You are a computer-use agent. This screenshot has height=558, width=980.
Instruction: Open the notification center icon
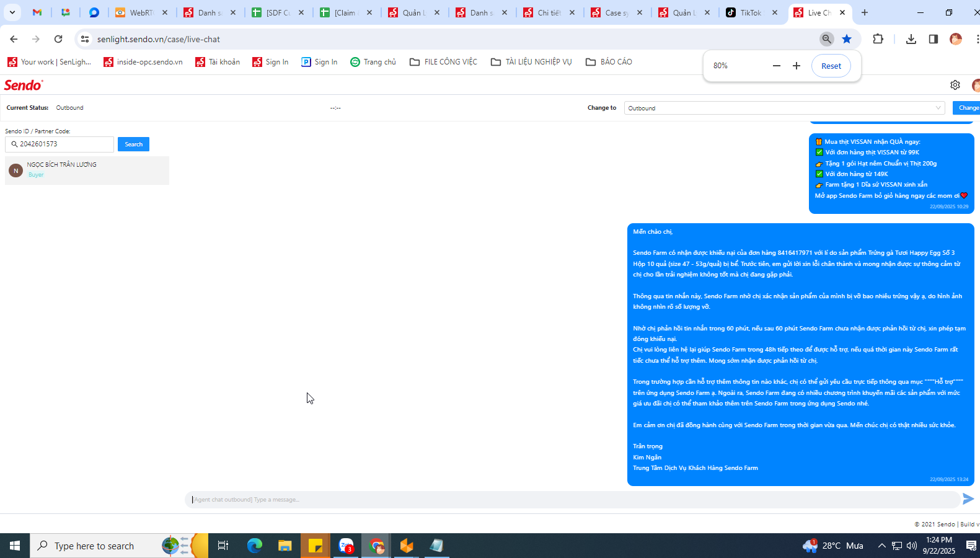(971, 546)
